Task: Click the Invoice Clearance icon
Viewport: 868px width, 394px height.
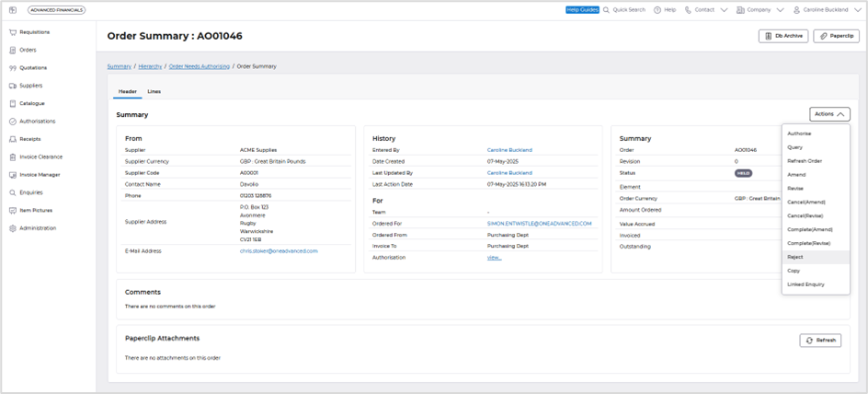Action: click(x=13, y=156)
